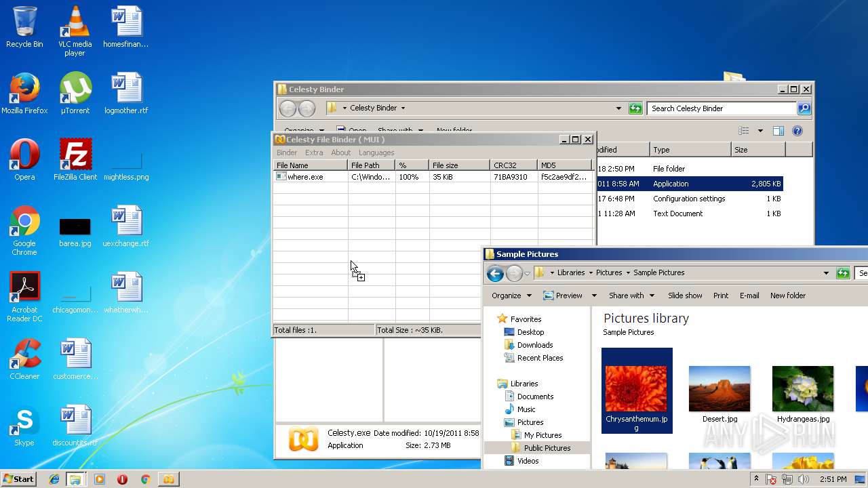
Task: Launch µTorrent desktop shortcut
Action: (75, 94)
